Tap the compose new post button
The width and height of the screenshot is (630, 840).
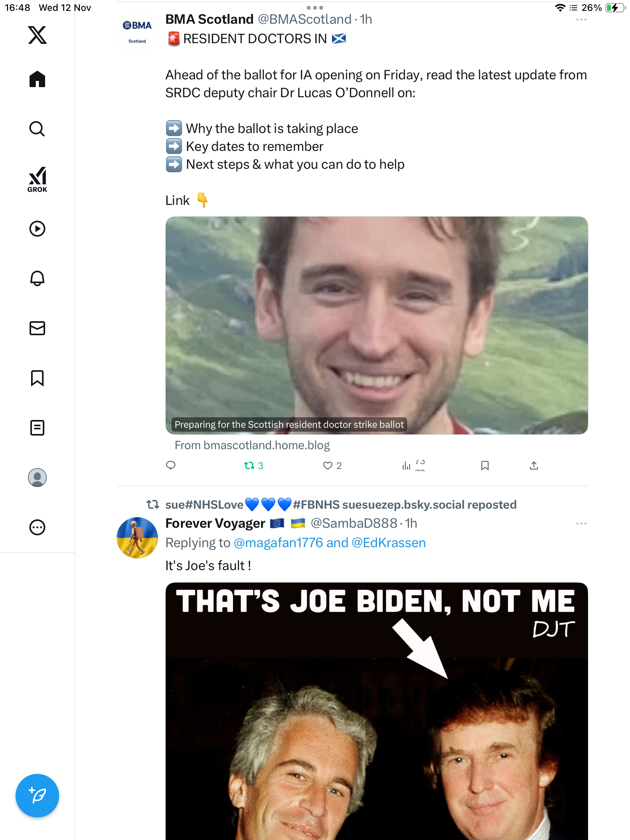click(x=37, y=796)
